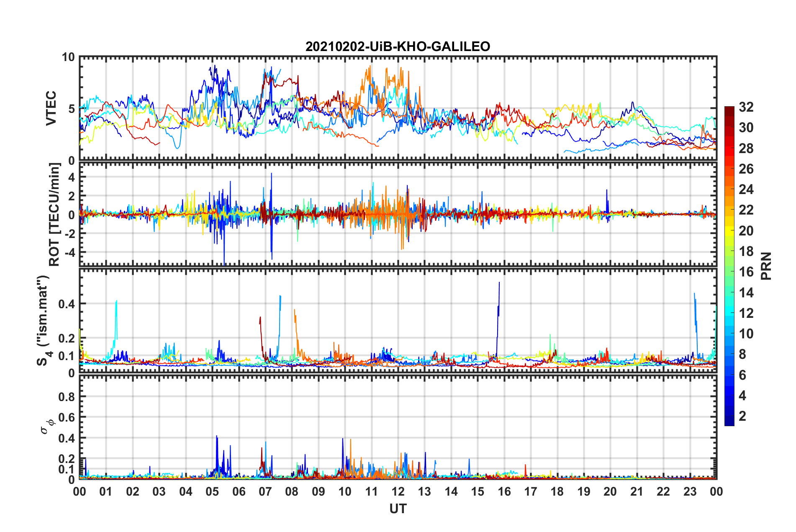The width and height of the screenshot is (796, 532).
Task: Click the plot title 20210202-UiB-KHO-GALILEO
Action: click(x=398, y=46)
